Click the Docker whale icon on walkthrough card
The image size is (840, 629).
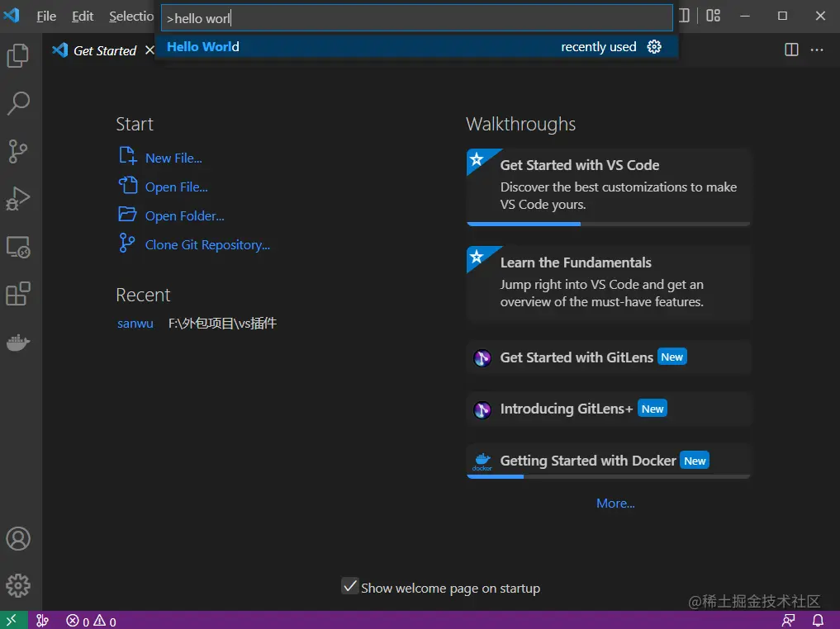(482, 461)
